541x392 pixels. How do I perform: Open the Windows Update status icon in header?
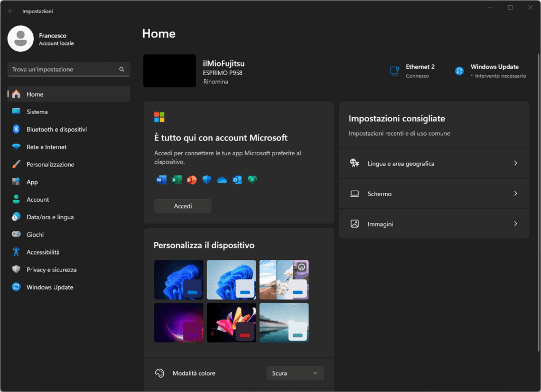tap(459, 71)
